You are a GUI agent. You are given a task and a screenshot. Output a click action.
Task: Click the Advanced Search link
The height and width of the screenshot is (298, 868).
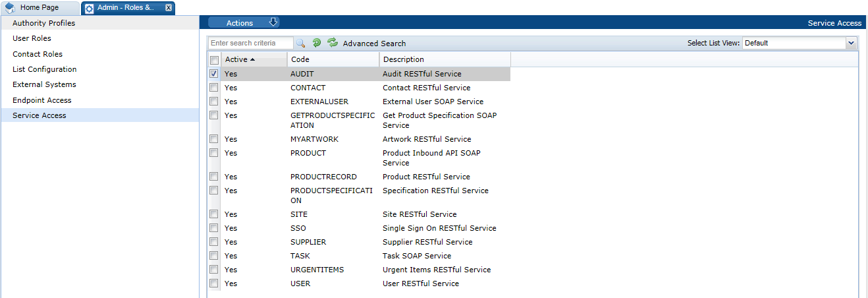tap(374, 44)
